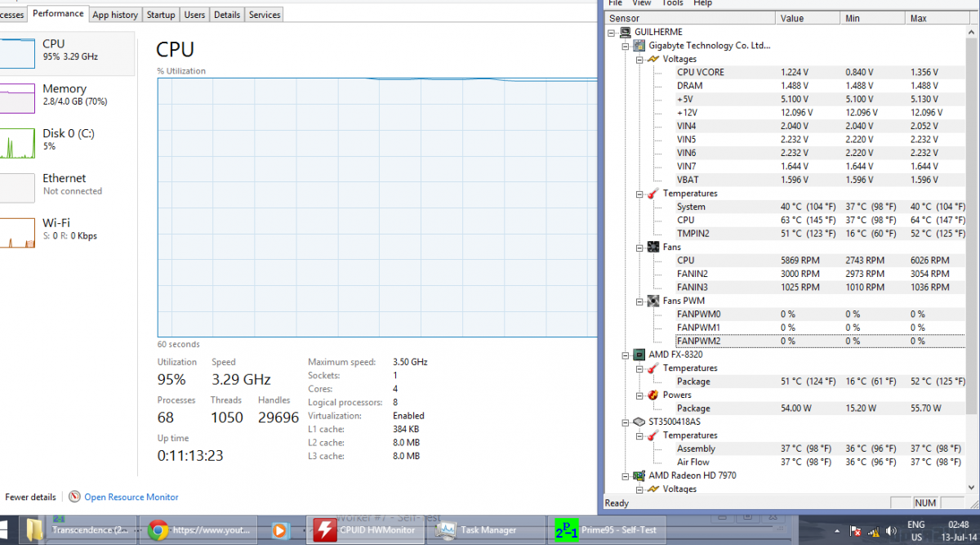Image resolution: width=980 pixels, height=545 pixels.
Task: Open the Help menu in HWMonitor
Action: (702, 3)
